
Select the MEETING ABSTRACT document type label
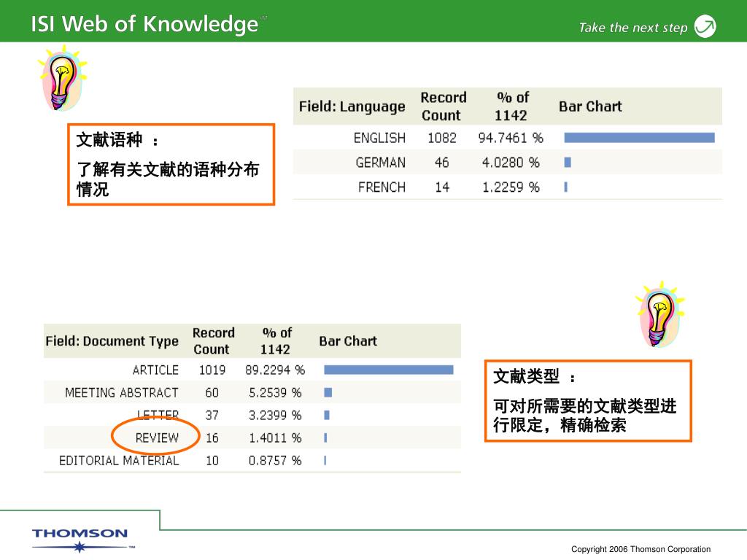[x=122, y=393]
